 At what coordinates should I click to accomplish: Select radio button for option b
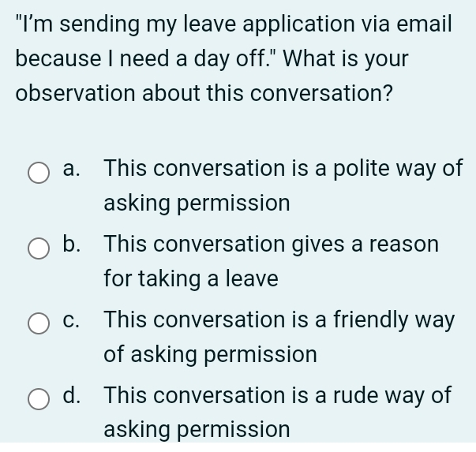tap(39, 248)
